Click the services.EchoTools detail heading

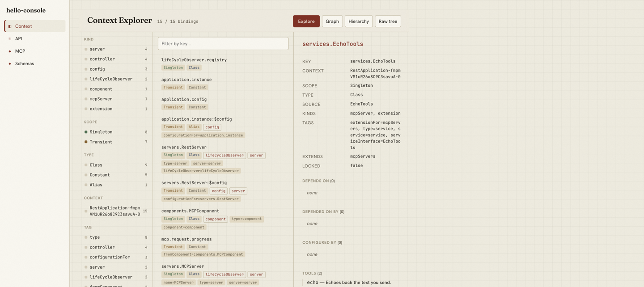(x=333, y=44)
